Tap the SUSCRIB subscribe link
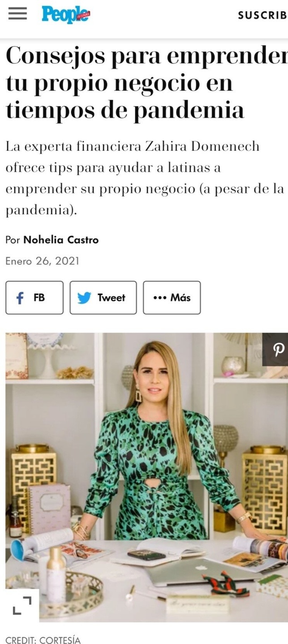Image resolution: width=288 pixels, height=644 pixels. [263, 15]
